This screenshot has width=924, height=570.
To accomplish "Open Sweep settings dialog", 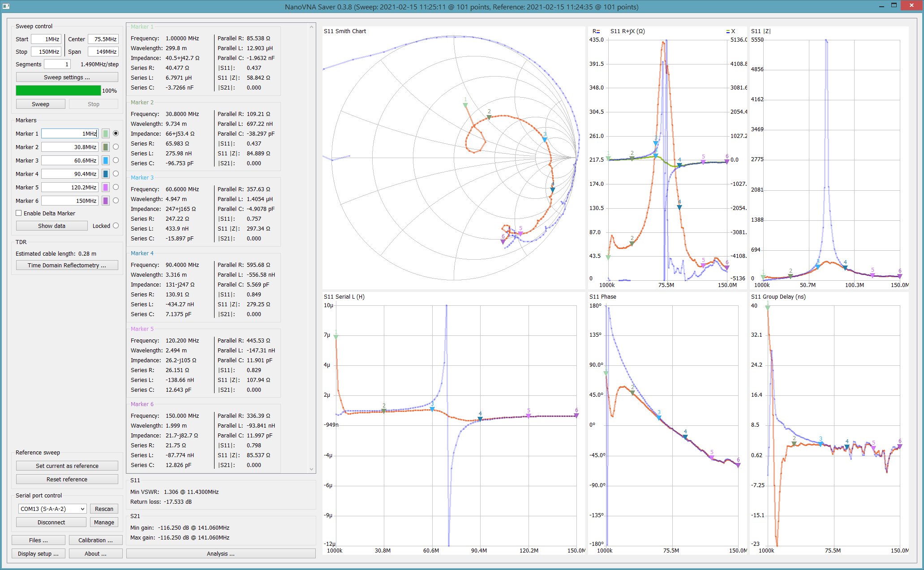I will pyautogui.click(x=67, y=77).
